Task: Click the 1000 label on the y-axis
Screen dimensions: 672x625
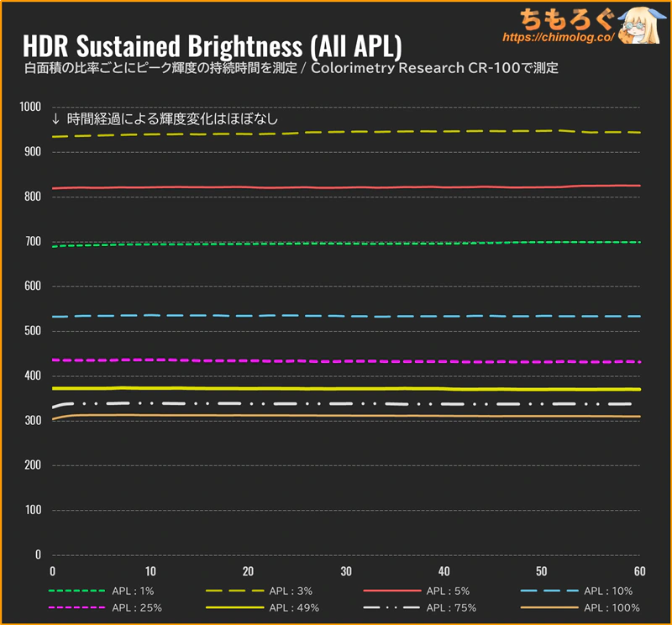Action: 30,107
